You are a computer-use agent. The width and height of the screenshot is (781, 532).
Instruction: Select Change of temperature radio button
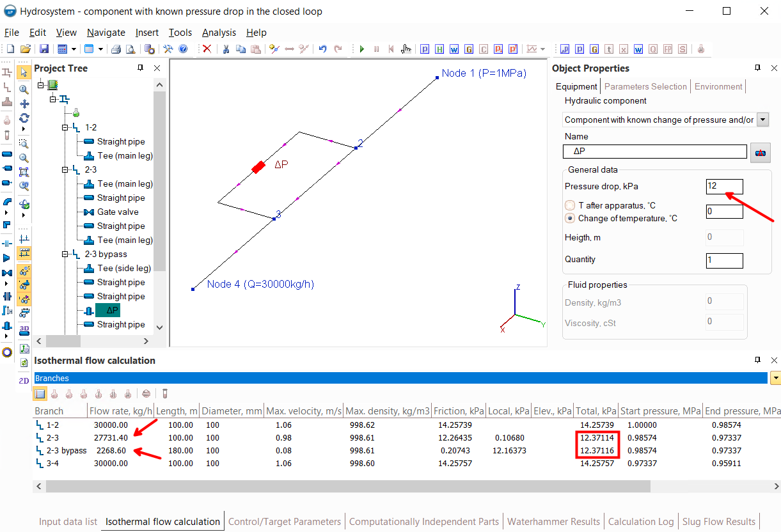pos(570,218)
